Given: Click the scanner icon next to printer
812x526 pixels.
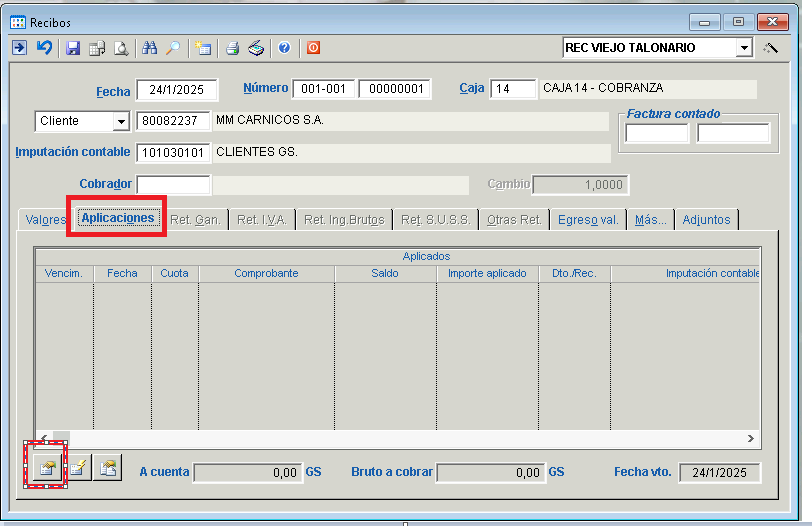Looking at the screenshot, I should tap(256, 48).
